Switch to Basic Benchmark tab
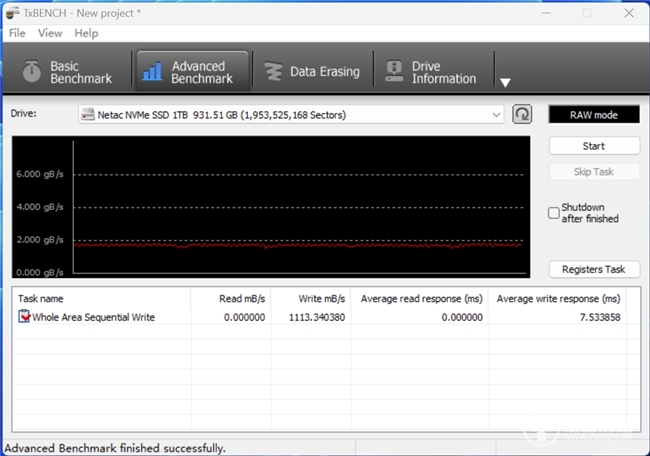Viewport: 650px width, 456px height. point(67,72)
